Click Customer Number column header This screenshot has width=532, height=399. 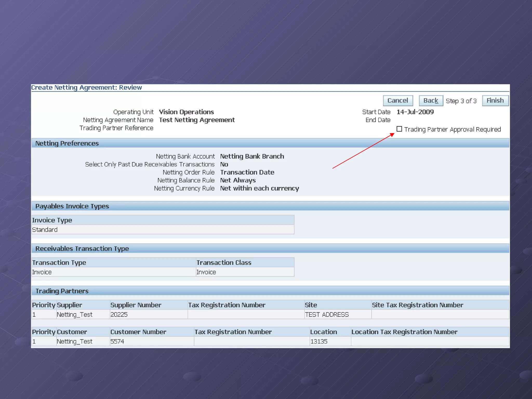pos(138,332)
